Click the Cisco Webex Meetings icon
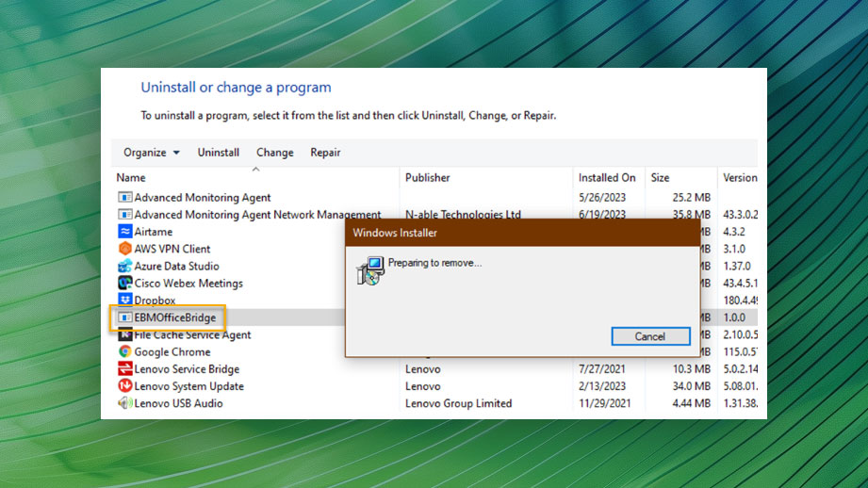 point(125,284)
